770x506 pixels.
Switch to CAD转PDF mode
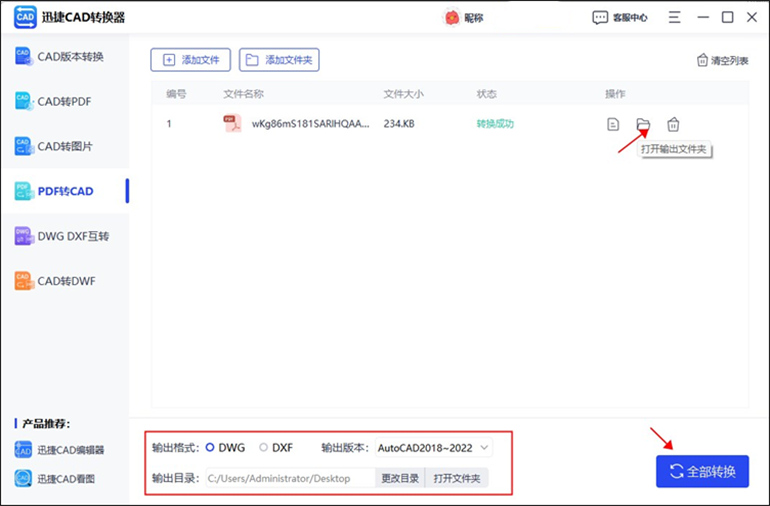pos(65,101)
